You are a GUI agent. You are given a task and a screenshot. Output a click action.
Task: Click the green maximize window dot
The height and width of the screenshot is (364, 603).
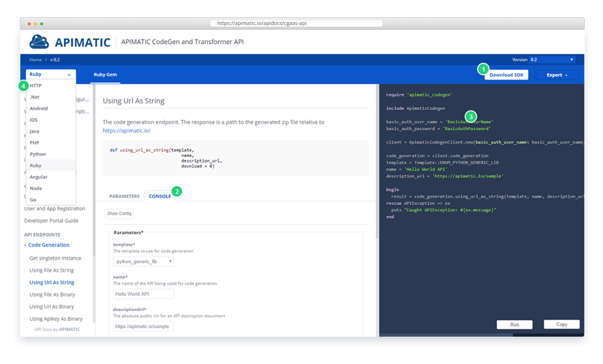coord(41,24)
